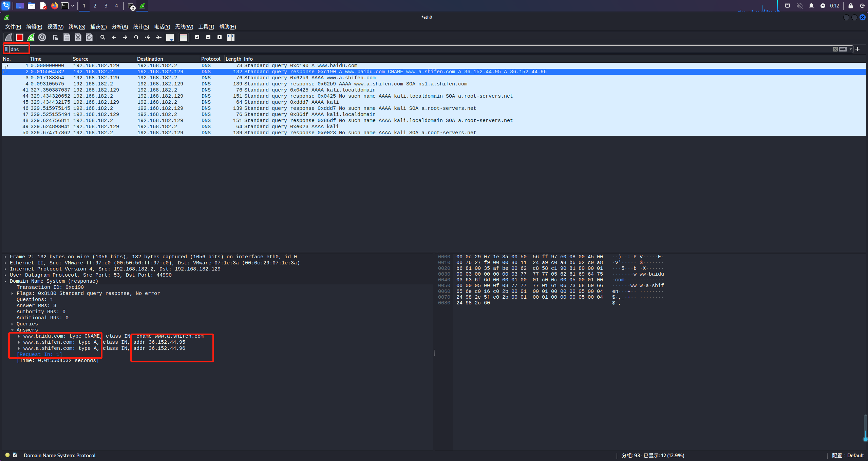Zoom out main window text
The width and height of the screenshot is (868, 461).
point(208,37)
